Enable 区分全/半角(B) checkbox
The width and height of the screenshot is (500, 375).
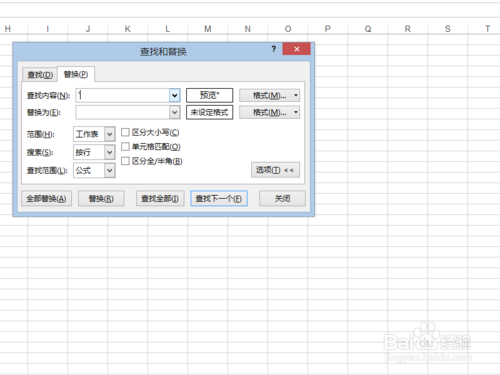pyautogui.click(x=125, y=161)
